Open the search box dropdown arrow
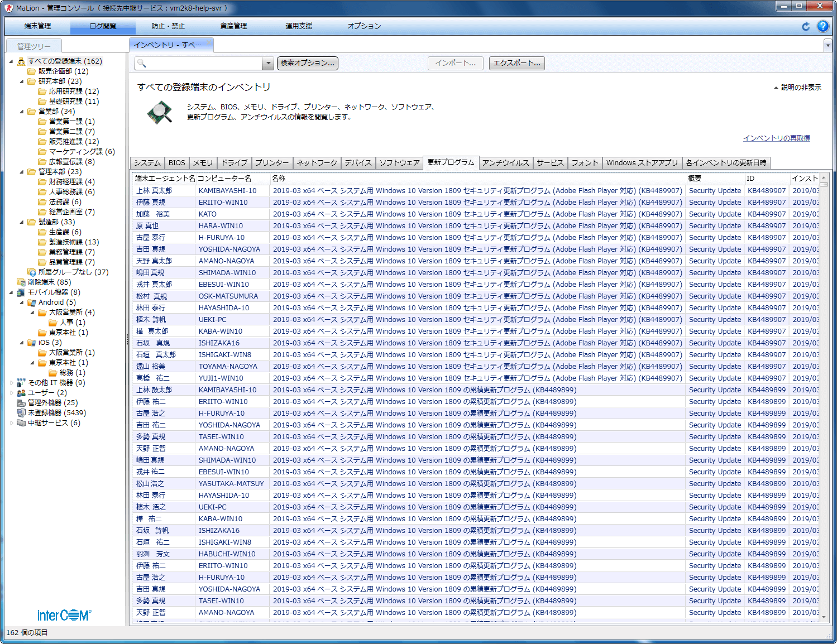 coord(268,64)
